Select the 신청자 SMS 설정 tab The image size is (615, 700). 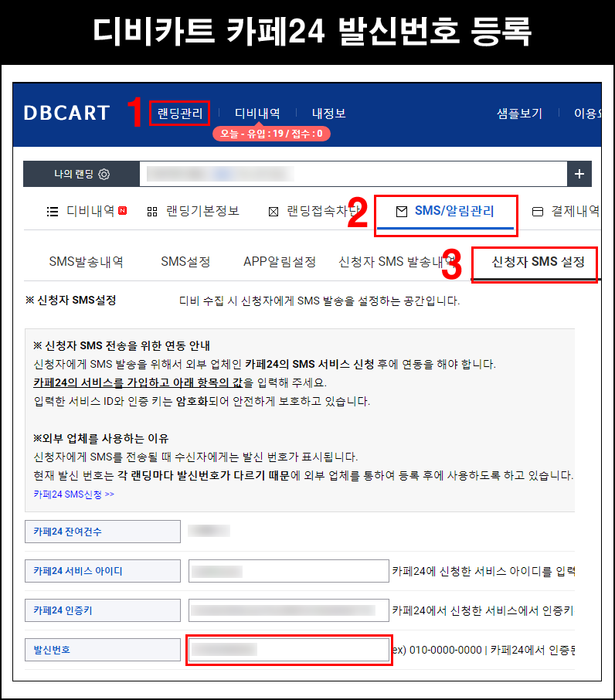pos(538,262)
